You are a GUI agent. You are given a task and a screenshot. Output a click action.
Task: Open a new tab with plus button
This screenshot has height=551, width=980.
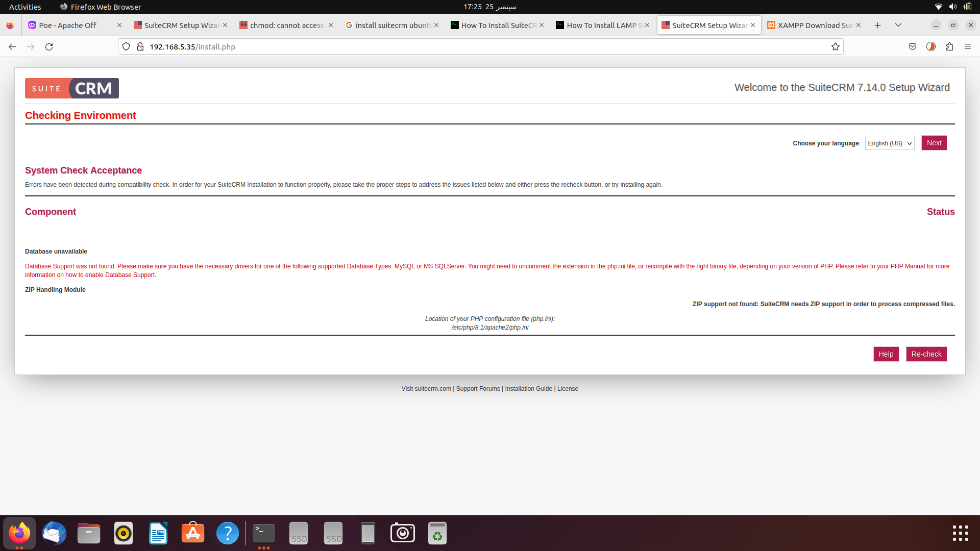click(877, 25)
